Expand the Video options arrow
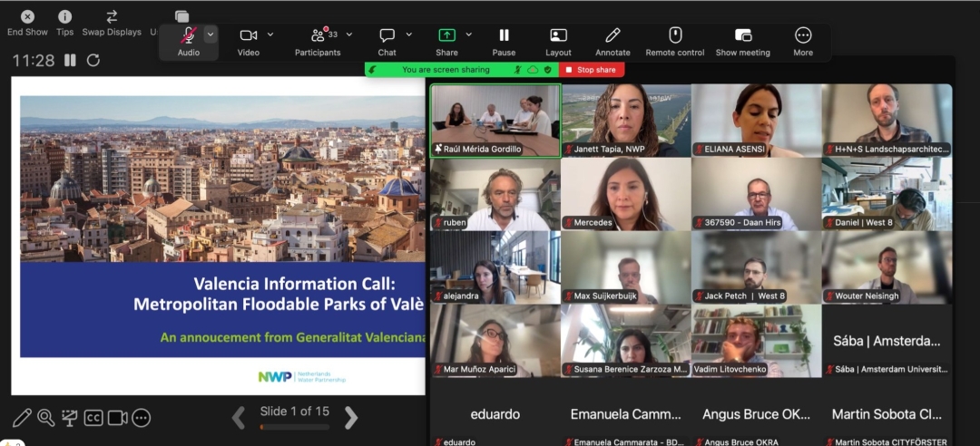980x446 pixels. 270,34
